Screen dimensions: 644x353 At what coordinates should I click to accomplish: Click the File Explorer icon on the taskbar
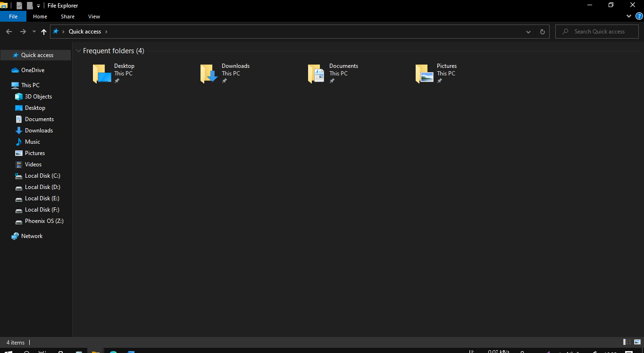[96, 351]
